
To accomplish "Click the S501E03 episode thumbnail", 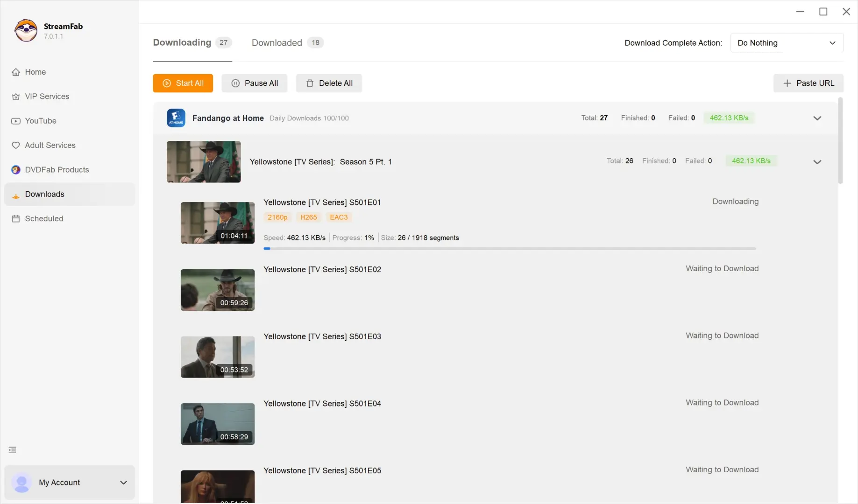I will pos(218,357).
